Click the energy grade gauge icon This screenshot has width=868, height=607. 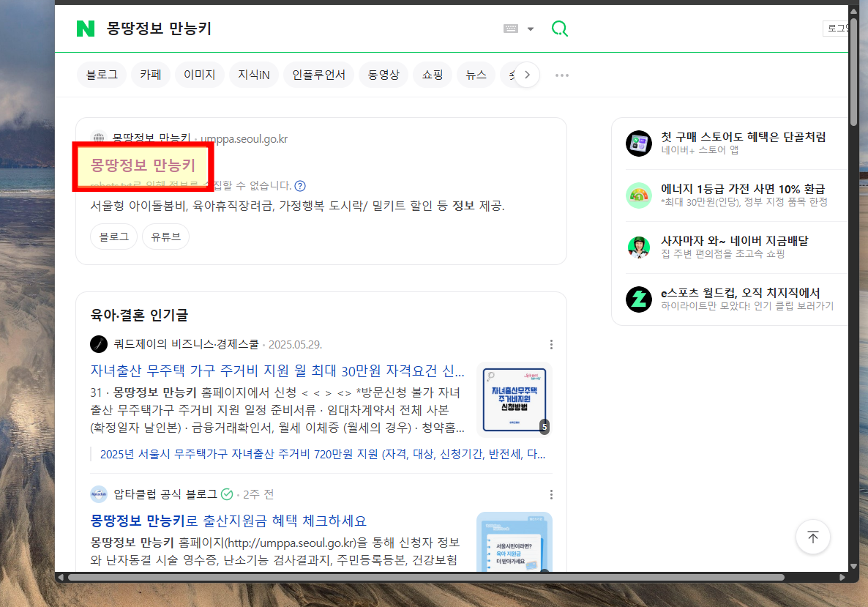(639, 195)
